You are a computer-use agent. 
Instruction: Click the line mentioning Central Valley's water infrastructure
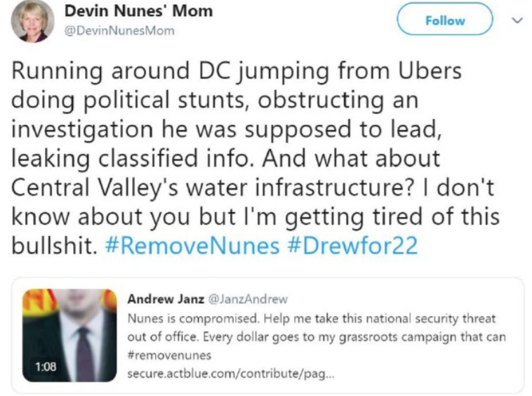[x=253, y=187]
